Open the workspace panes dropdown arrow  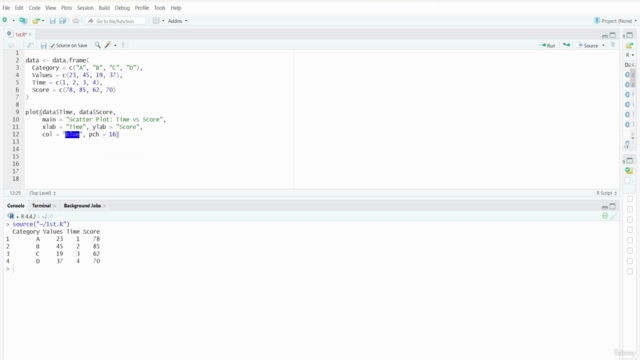(x=163, y=21)
